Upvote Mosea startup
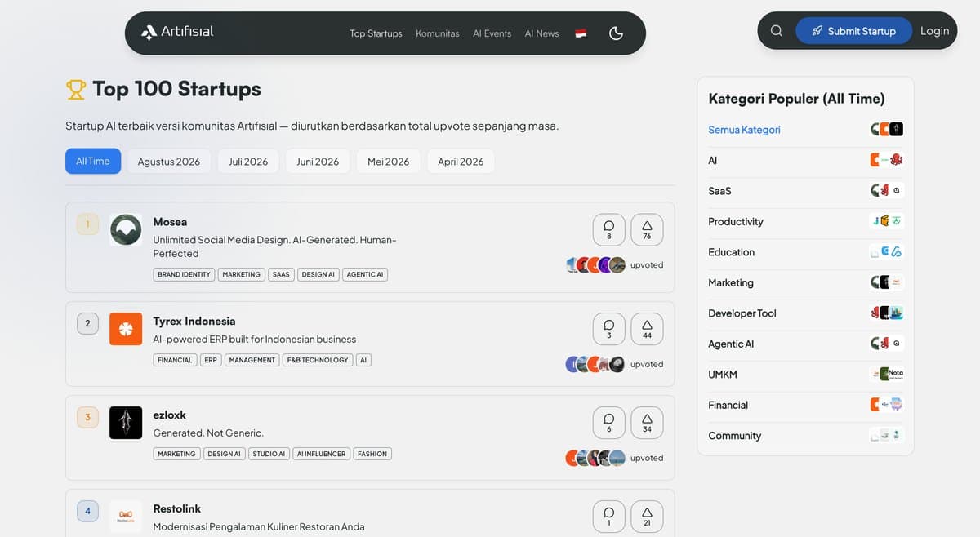 point(647,230)
